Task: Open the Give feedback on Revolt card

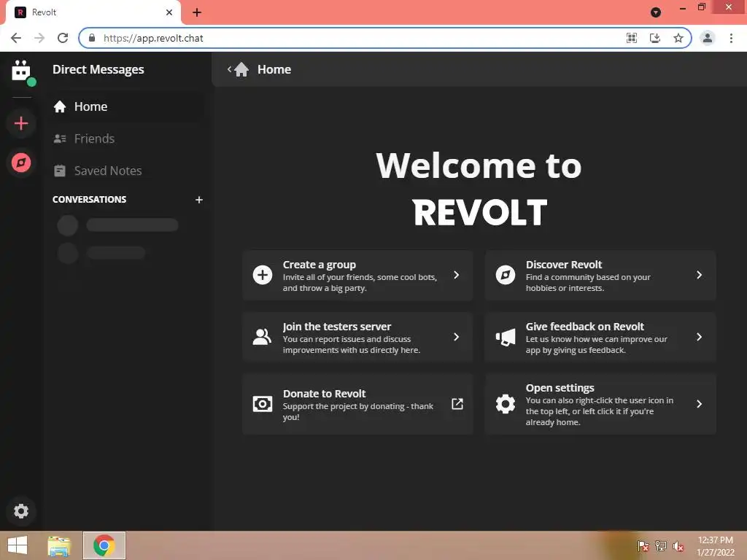Action: (600, 337)
